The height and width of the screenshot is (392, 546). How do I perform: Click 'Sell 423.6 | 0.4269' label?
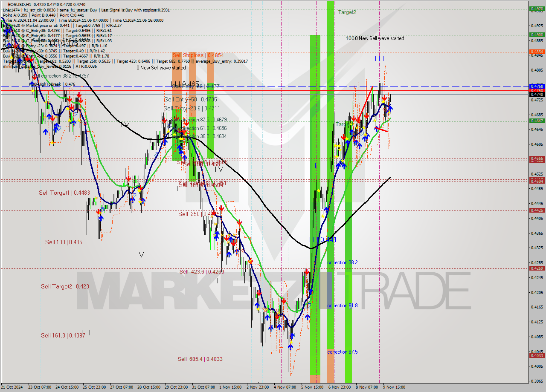pyautogui.click(x=202, y=272)
